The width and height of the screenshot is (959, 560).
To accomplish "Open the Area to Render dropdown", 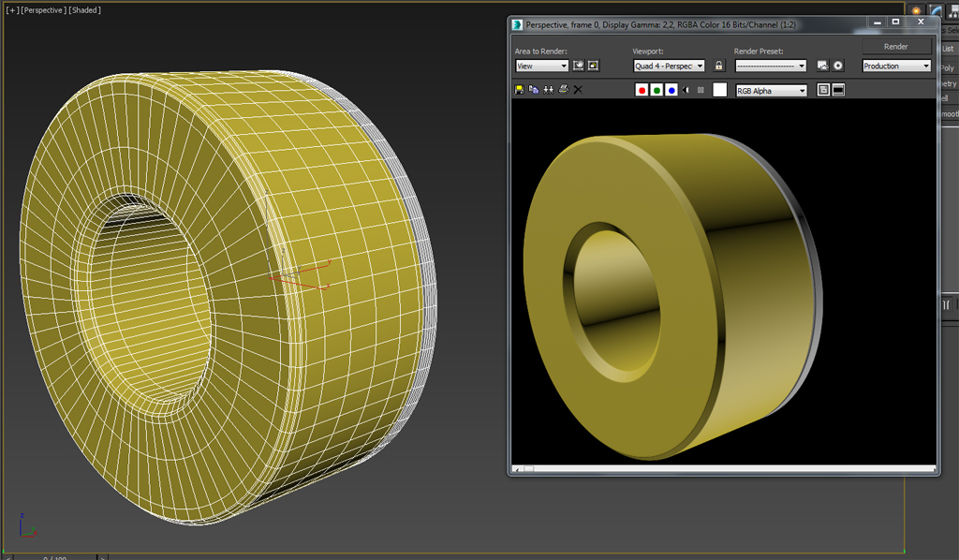I will click(542, 66).
